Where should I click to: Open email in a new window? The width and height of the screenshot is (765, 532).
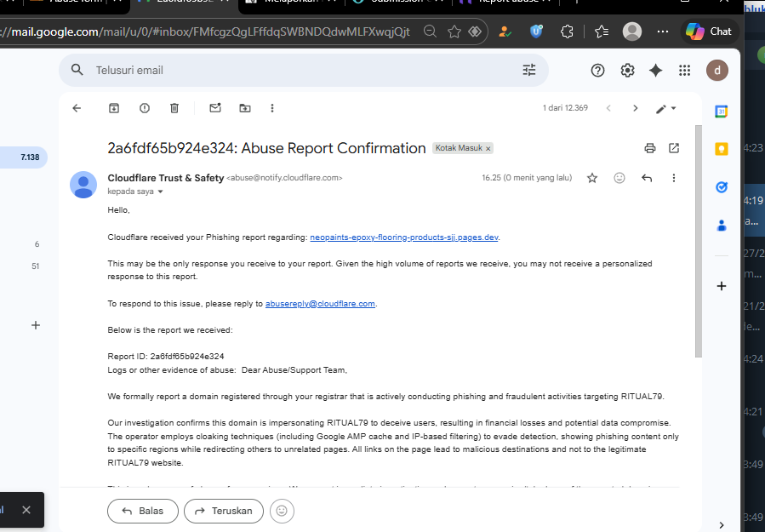674,148
